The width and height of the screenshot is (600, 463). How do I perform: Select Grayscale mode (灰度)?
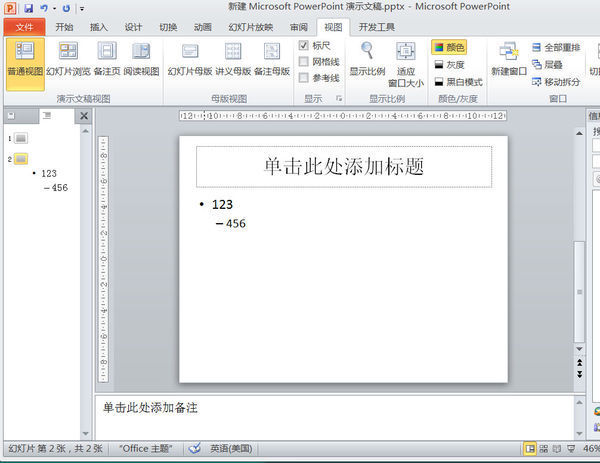(x=449, y=65)
